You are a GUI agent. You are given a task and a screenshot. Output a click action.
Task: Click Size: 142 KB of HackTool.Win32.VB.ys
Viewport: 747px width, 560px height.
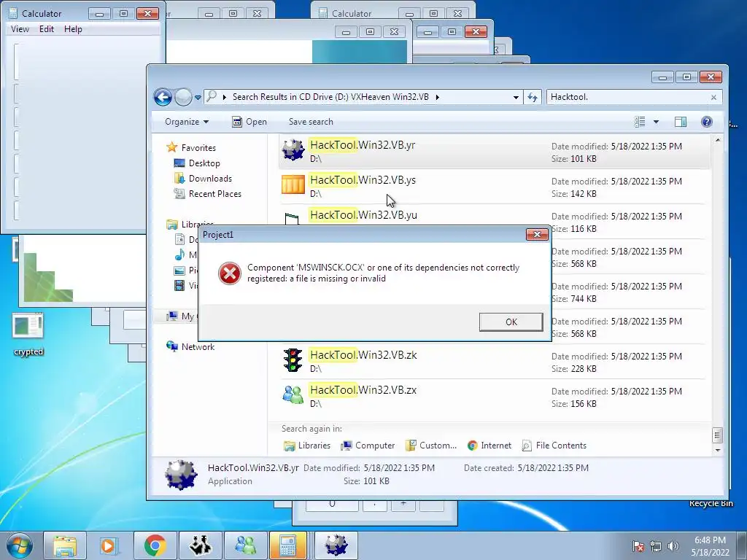(x=573, y=194)
